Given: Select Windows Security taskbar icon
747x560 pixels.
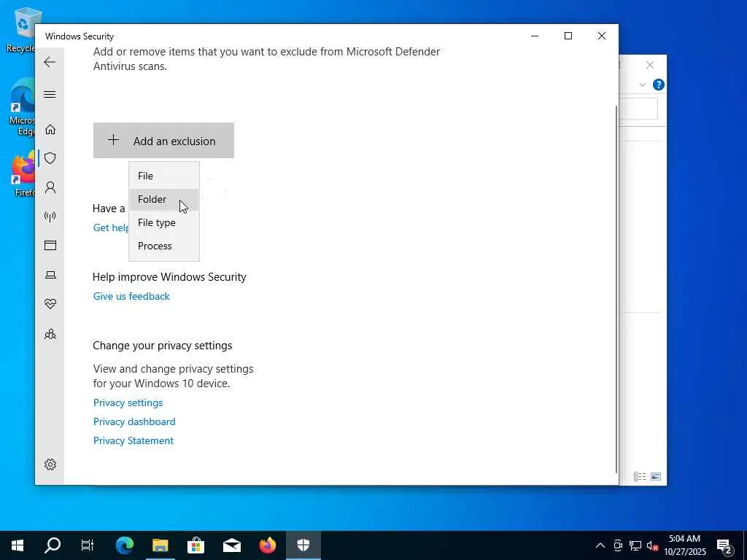Looking at the screenshot, I should pos(303,545).
